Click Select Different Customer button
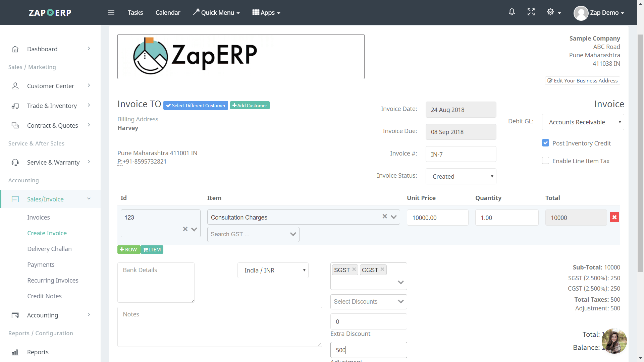 coord(196,106)
